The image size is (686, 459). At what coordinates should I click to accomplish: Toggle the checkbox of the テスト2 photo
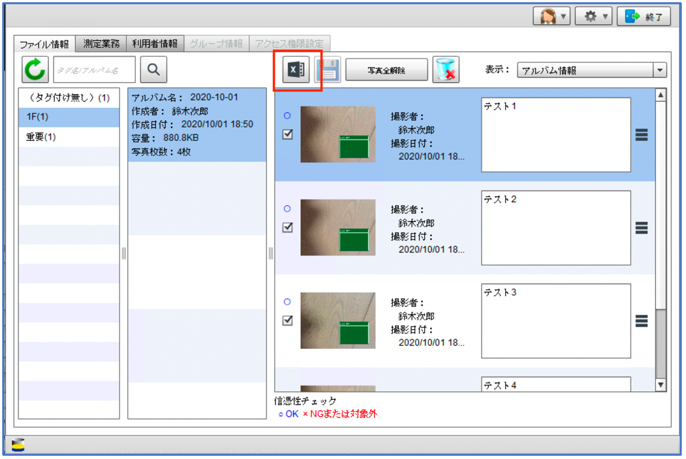pyautogui.click(x=288, y=228)
